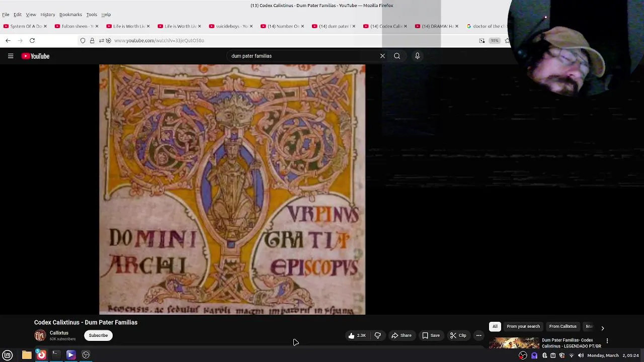Switch to 'doctor of the ch' Google tab
Image resolution: width=644 pixels, height=362 pixels.
[x=486, y=26]
